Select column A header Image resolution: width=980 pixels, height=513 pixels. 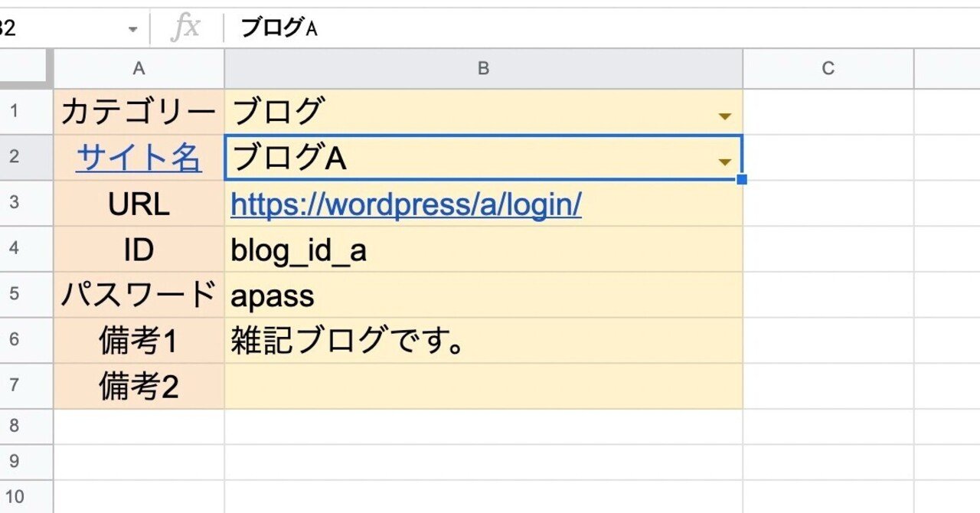coord(138,69)
